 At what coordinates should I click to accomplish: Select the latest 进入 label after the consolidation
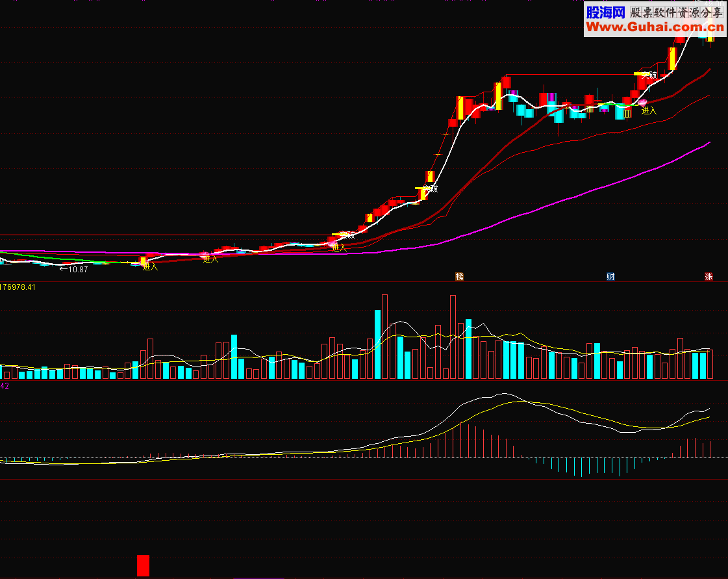click(x=649, y=110)
